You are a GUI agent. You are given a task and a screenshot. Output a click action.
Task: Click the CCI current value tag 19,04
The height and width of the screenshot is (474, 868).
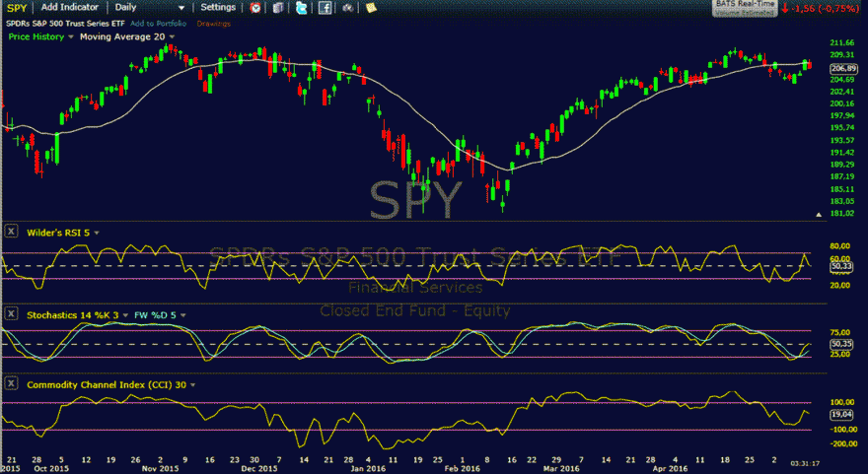tap(842, 414)
